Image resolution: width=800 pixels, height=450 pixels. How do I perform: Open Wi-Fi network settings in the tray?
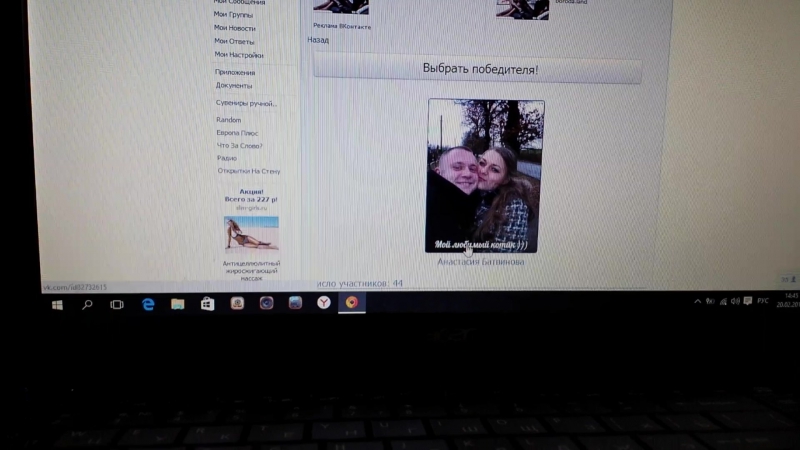coord(723,302)
